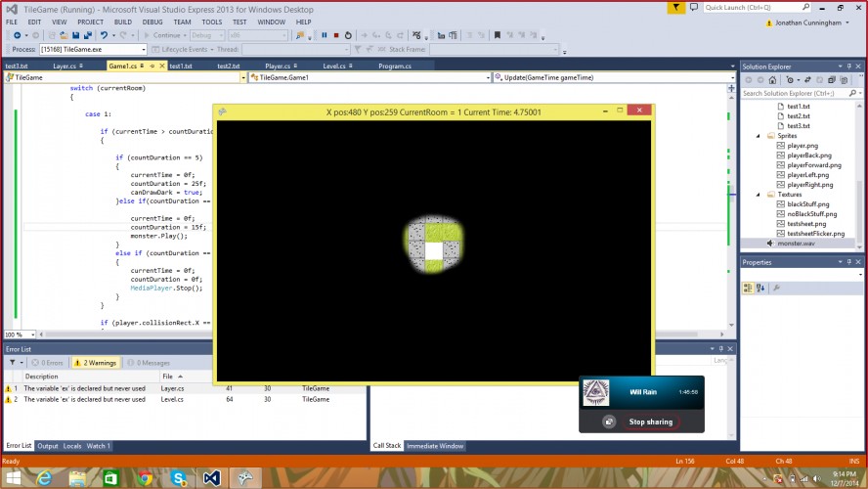The width and height of the screenshot is (868, 489).
Task: Toggle 2 Warnings filter in Error List
Action: [x=96, y=363]
